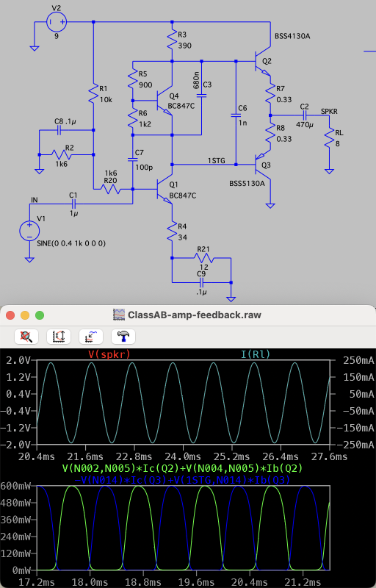376x588 pixels.
Task: Click R6's value 1k2
Action: click(x=145, y=124)
